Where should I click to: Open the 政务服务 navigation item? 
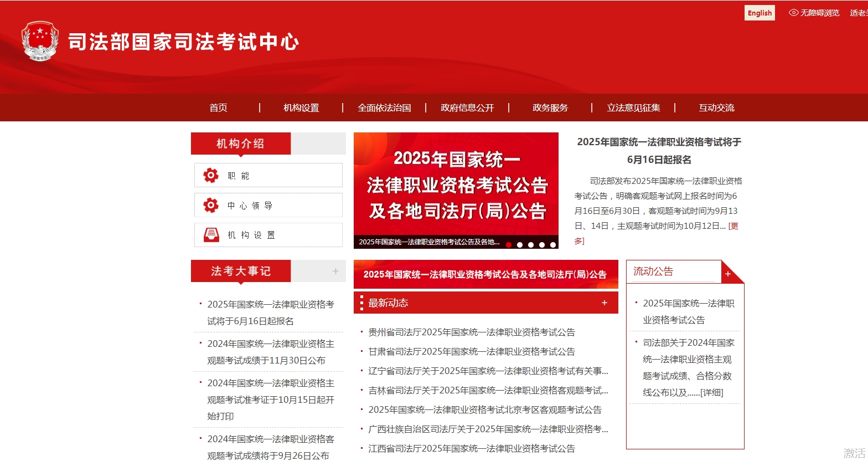(x=550, y=107)
